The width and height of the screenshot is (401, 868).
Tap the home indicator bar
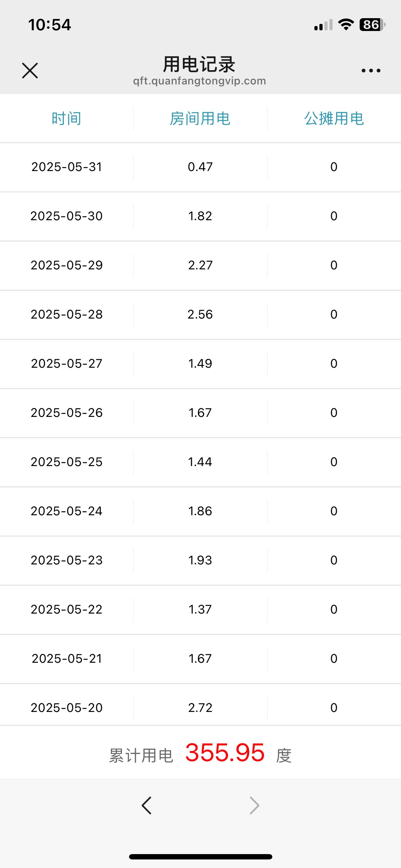point(201,857)
